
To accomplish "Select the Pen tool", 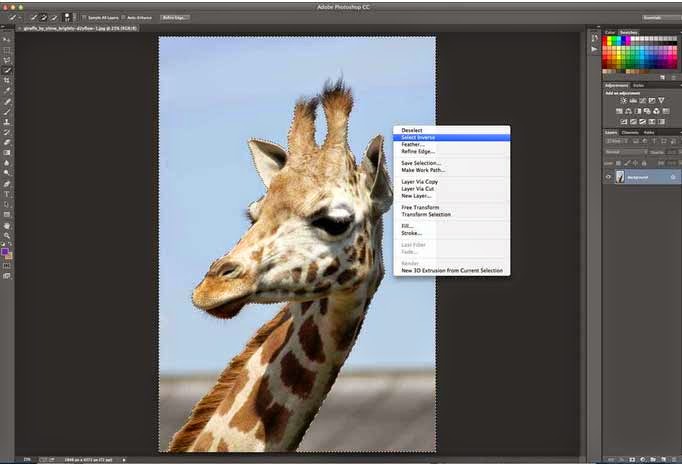I will pos(7,184).
